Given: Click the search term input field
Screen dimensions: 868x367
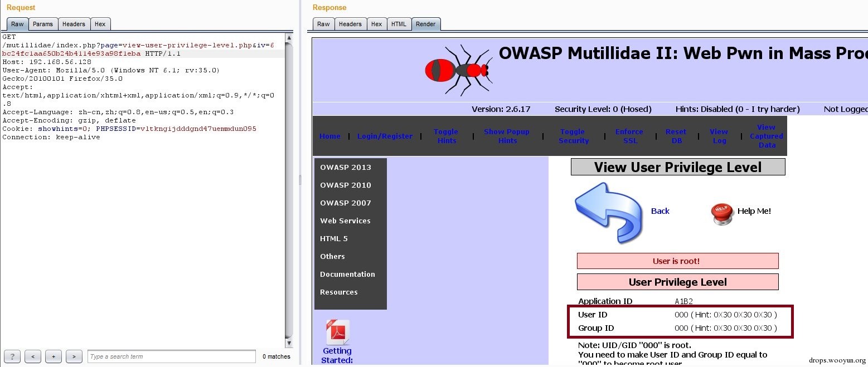Looking at the screenshot, I should (172, 356).
